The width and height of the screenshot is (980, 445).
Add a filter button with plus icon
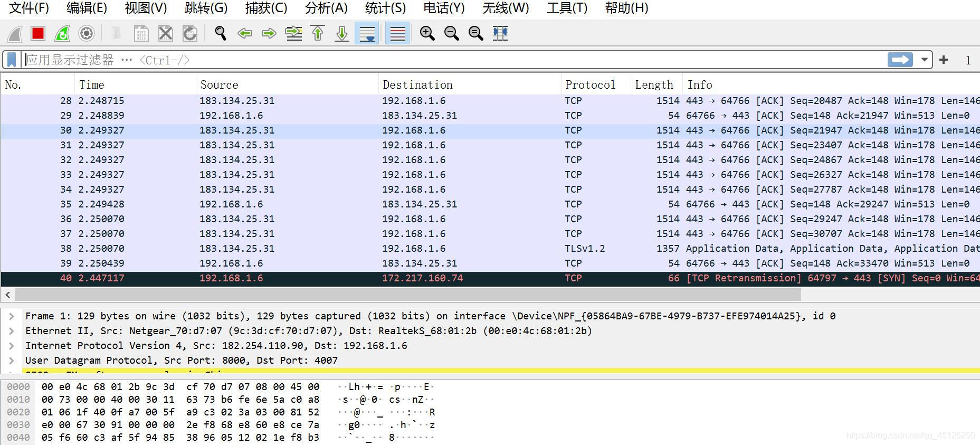944,60
